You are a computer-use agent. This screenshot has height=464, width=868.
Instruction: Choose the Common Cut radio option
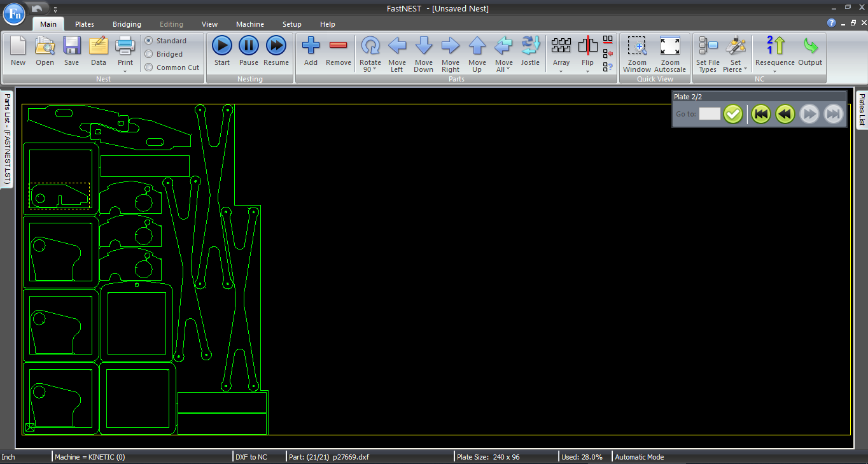point(148,67)
